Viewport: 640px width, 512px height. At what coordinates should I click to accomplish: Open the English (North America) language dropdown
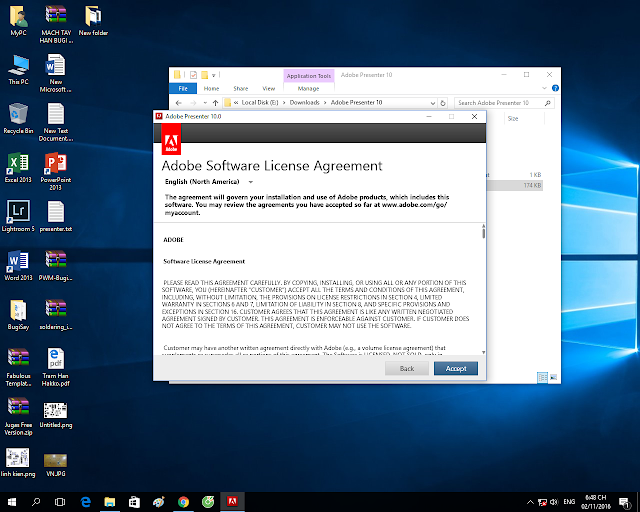point(209,182)
